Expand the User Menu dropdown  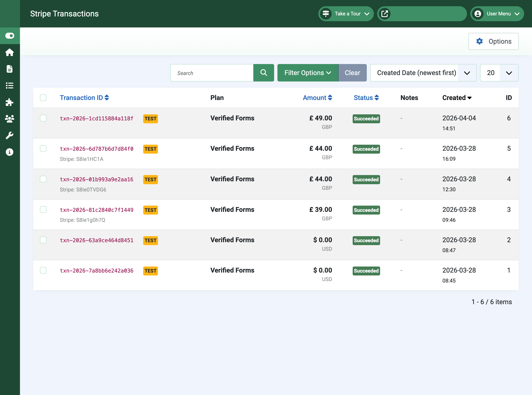(x=497, y=14)
